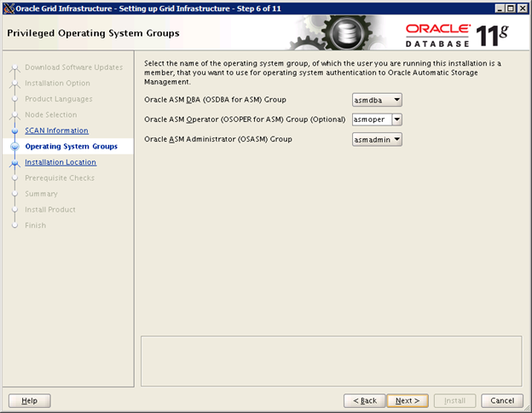532x413 pixels.
Task: Jump to Installation Location step
Action: [x=61, y=162]
